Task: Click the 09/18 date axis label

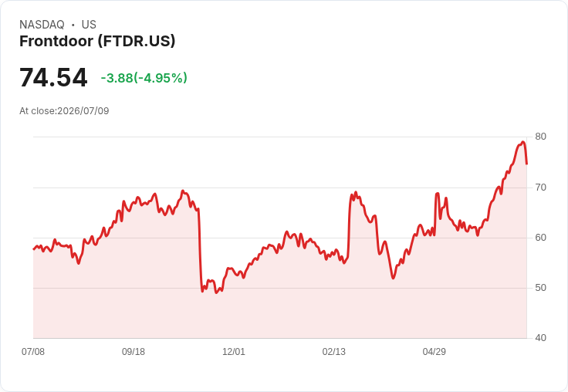Action: 134,351
